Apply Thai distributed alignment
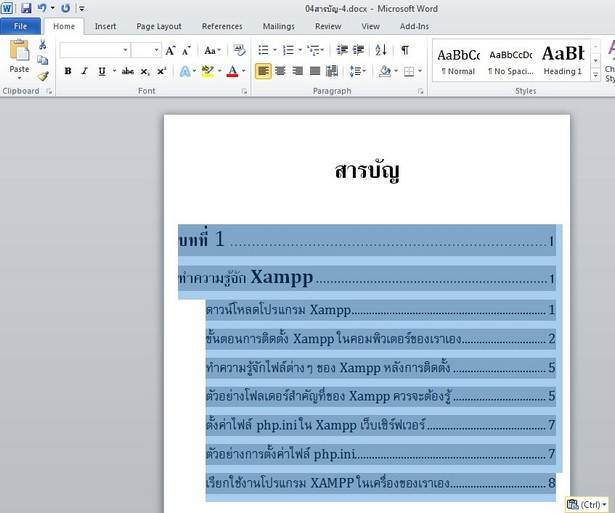615x513 pixels. pyautogui.click(x=332, y=71)
